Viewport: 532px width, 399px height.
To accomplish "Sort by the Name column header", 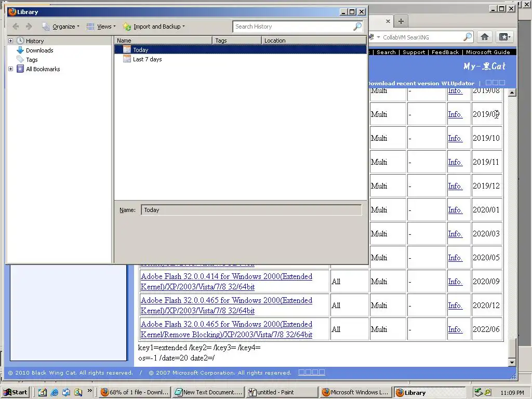I will (x=163, y=41).
